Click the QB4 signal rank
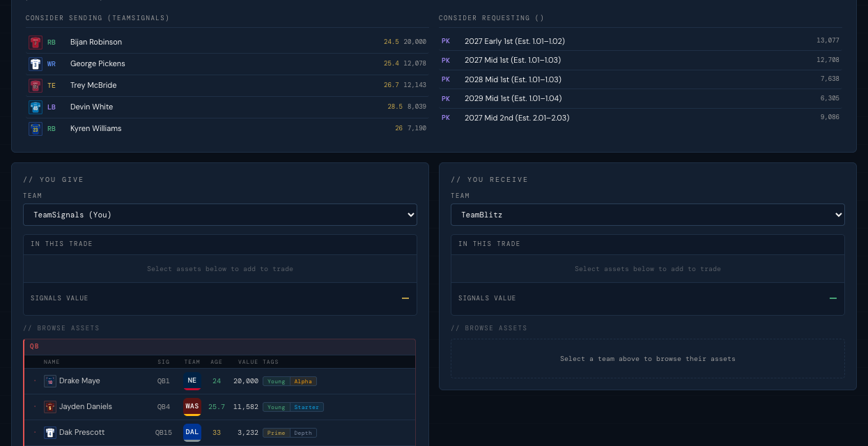Viewport: 868px width, 446px height. coord(163,407)
